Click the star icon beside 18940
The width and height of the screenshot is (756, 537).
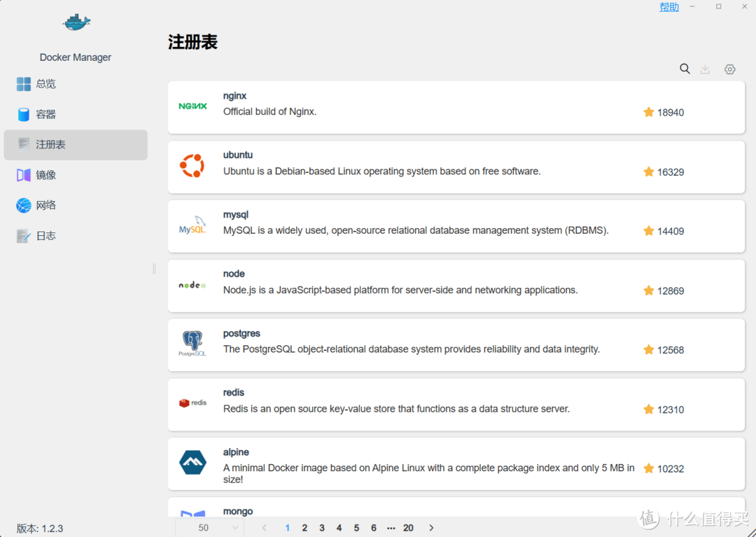coord(648,112)
